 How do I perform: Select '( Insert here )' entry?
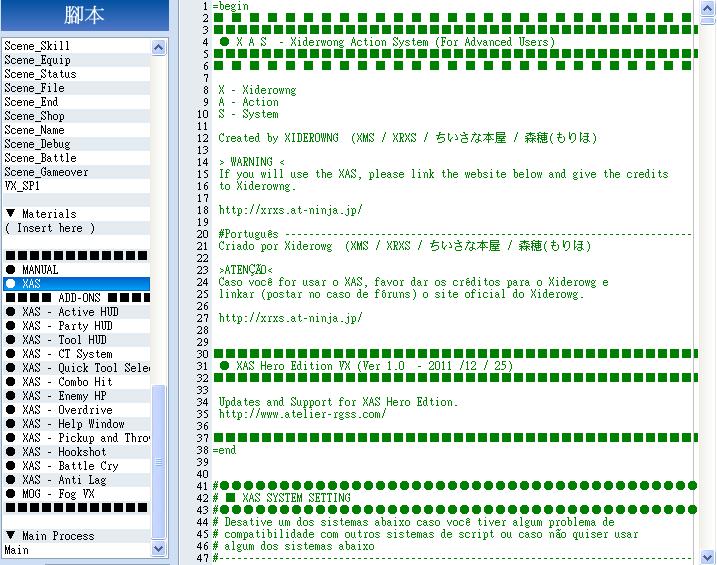pyautogui.click(x=76, y=228)
